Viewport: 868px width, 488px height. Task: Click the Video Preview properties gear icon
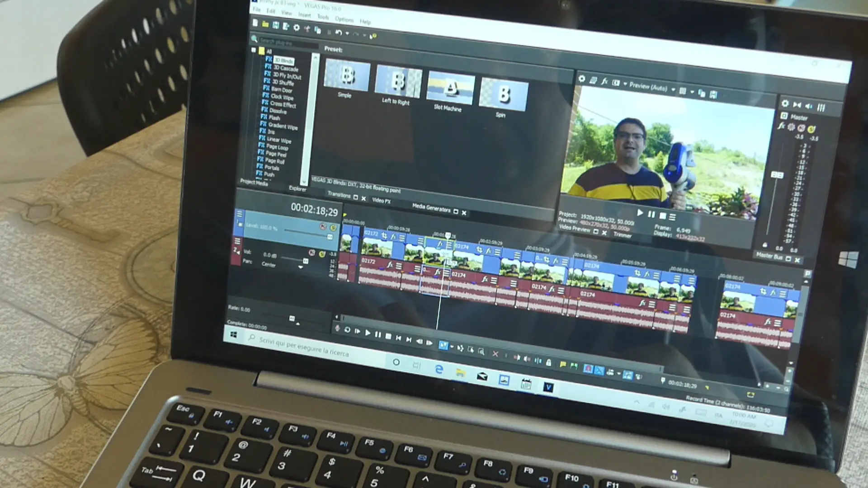coord(582,79)
